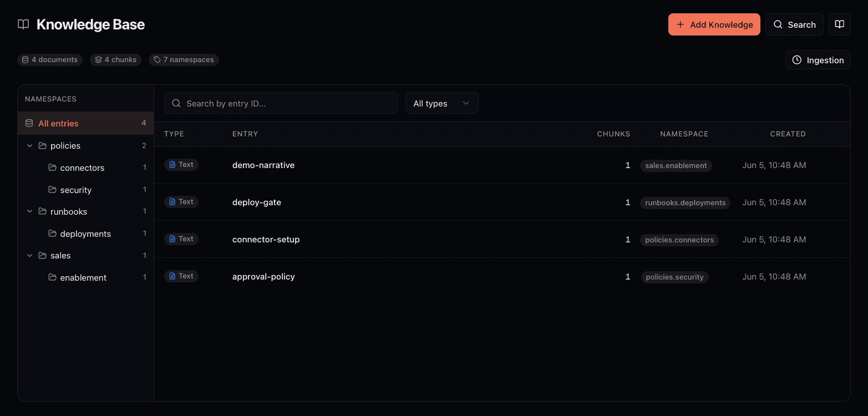The image size is (868, 416).
Task: Click the folder icon beside deployments
Action: (53, 234)
